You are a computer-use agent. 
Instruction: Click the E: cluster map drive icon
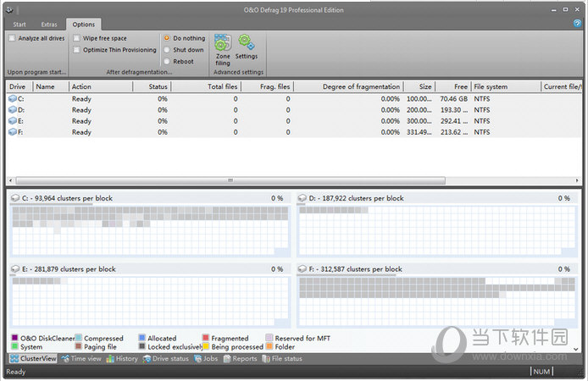coord(15,269)
